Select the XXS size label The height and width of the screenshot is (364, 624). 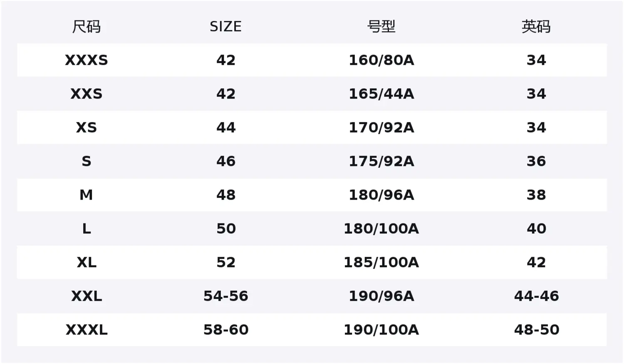(x=87, y=94)
